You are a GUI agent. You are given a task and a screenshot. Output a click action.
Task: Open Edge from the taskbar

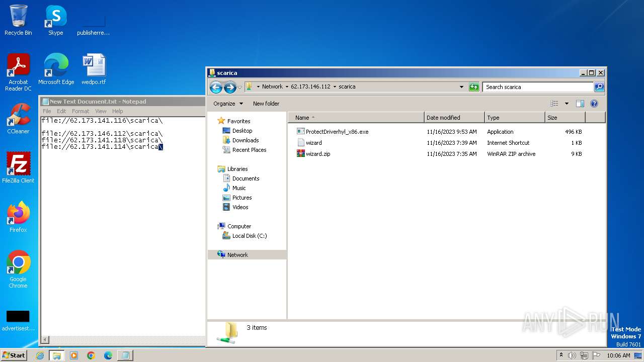click(108, 355)
